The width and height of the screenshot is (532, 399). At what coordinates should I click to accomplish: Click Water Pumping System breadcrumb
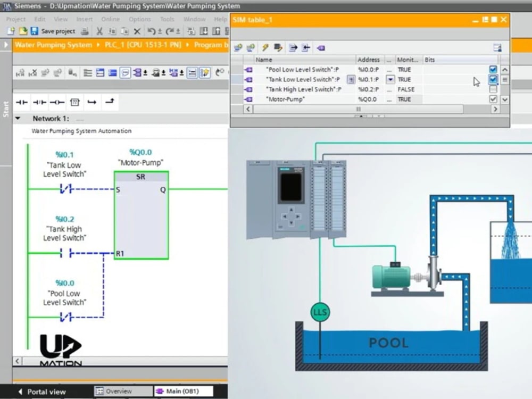tap(53, 45)
